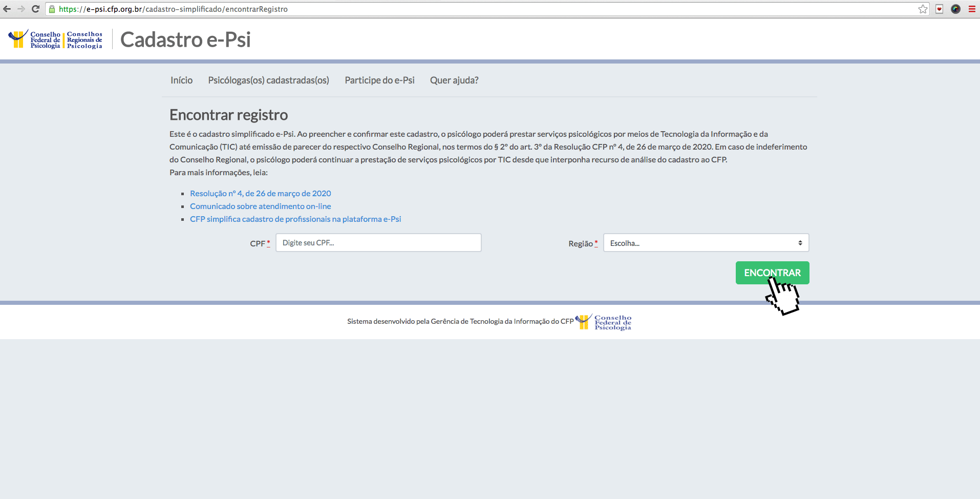Screen dimensions: 980x499
Task: Bookmark this page with the star icon
Action: [x=923, y=9]
